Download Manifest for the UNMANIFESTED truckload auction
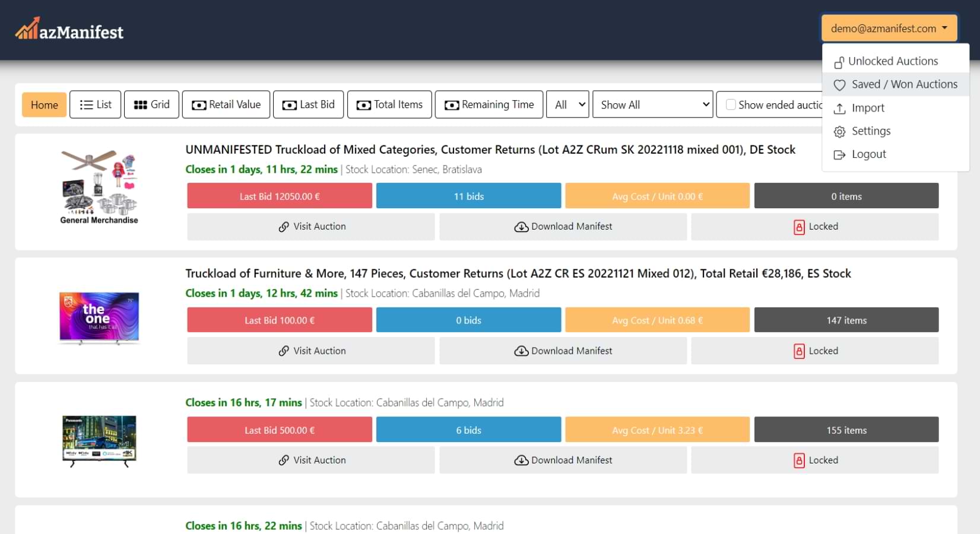The width and height of the screenshot is (980, 534). pos(563,227)
